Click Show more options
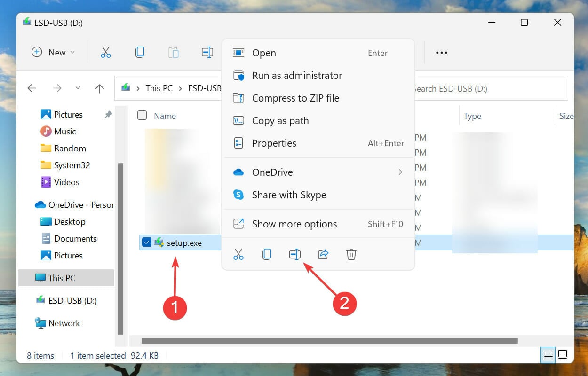Image resolution: width=588 pixels, height=376 pixels. (x=294, y=224)
